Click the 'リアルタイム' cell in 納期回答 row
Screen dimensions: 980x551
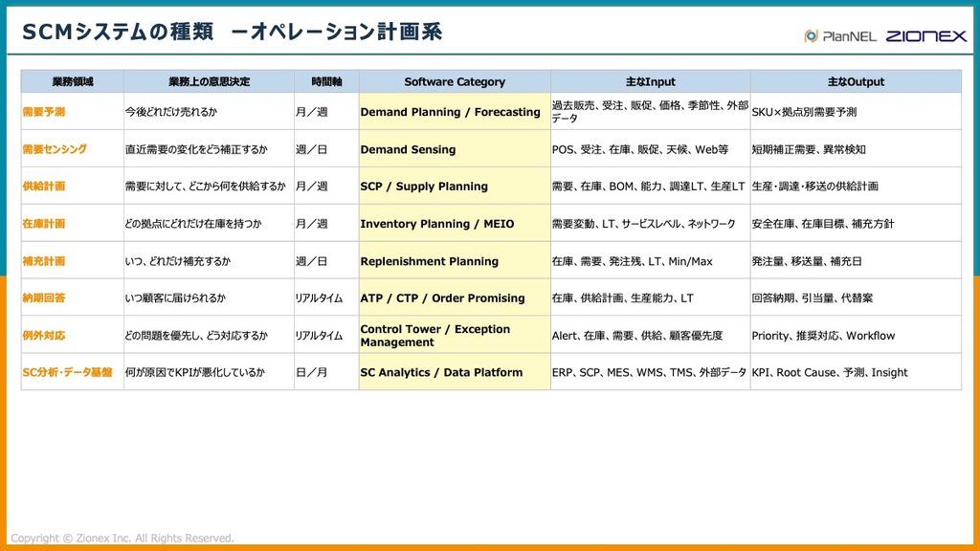[x=326, y=298]
